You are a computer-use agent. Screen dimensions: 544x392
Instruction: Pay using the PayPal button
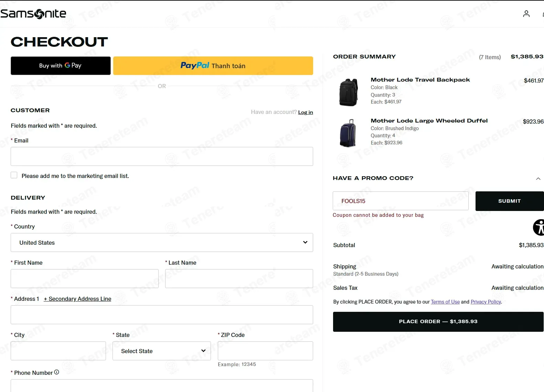[x=213, y=66]
